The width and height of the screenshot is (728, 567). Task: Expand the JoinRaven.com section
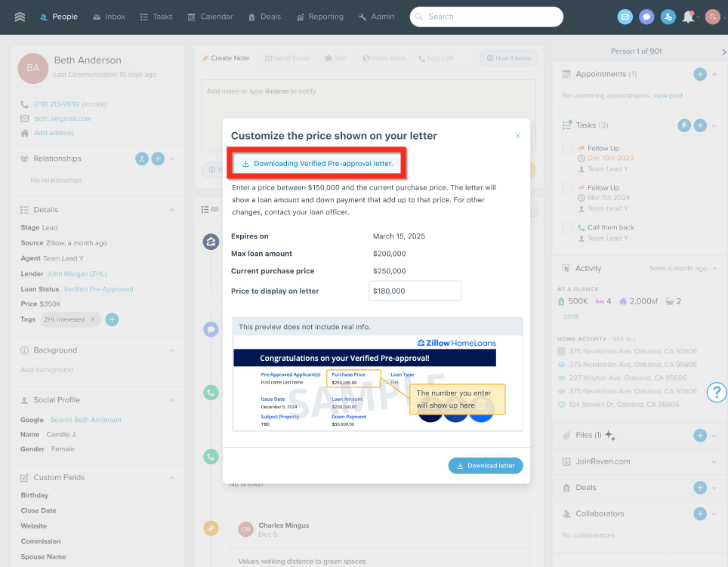pyautogui.click(x=714, y=461)
